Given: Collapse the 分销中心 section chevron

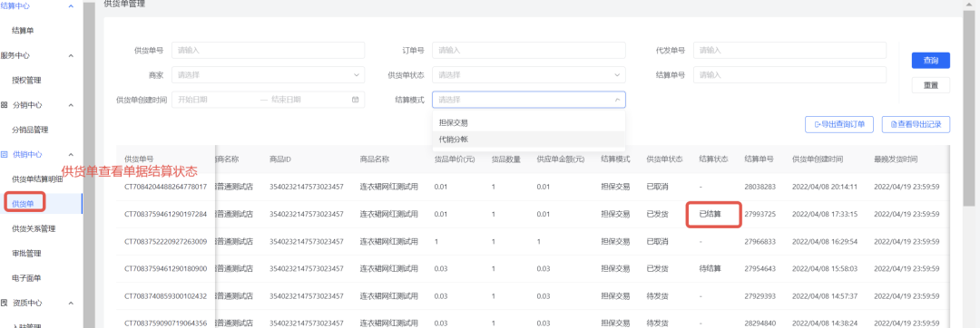Looking at the screenshot, I should [71, 105].
